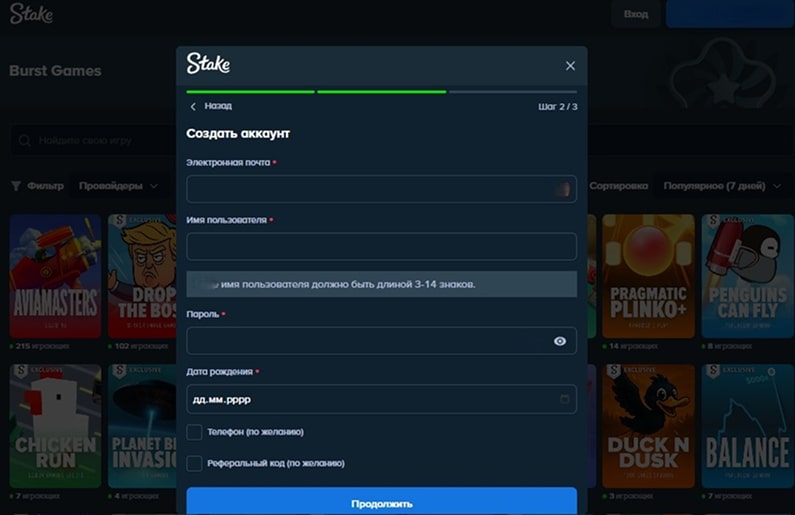Enable the Телефон (по желанию) checkbox
This screenshot has height=515, width=795.
pyautogui.click(x=195, y=432)
